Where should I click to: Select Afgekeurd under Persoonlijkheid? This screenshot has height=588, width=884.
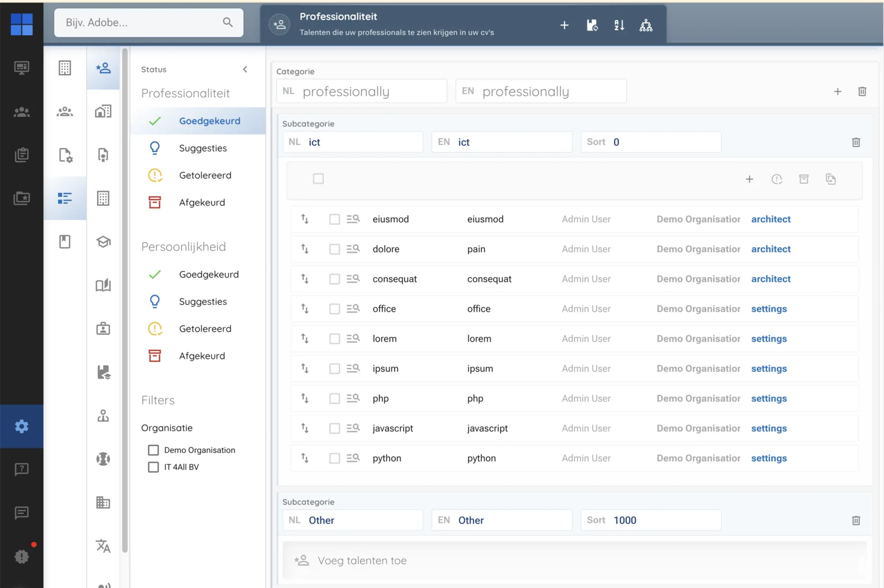pyautogui.click(x=198, y=356)
